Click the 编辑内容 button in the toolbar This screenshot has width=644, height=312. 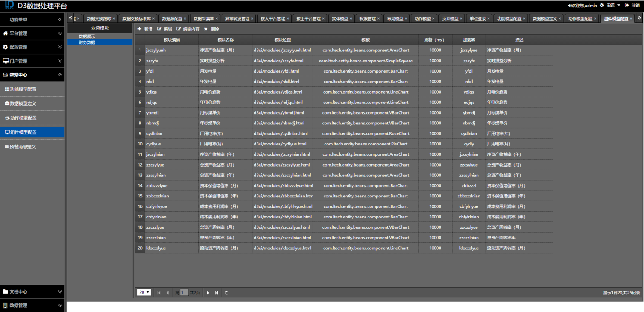(188, 29)
